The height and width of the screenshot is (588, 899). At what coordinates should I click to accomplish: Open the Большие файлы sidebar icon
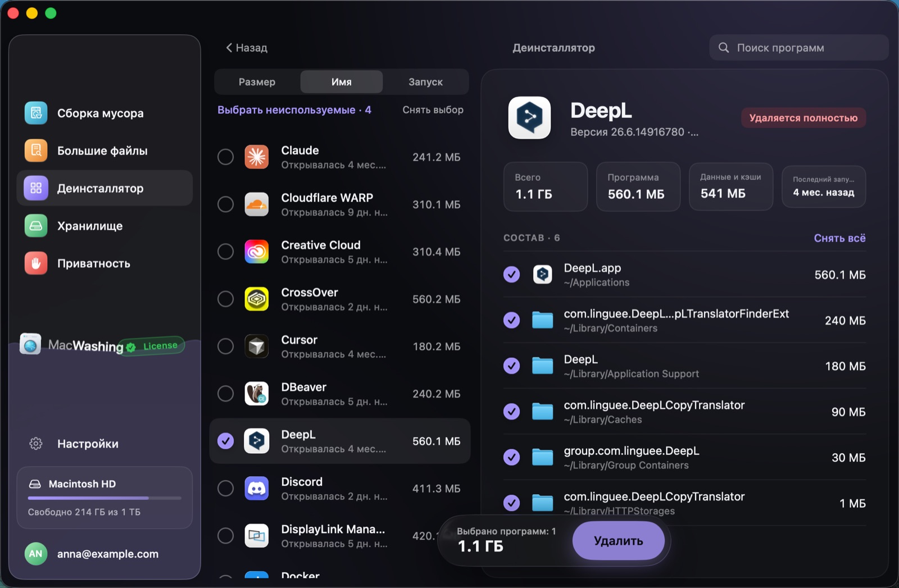point(36,151)
